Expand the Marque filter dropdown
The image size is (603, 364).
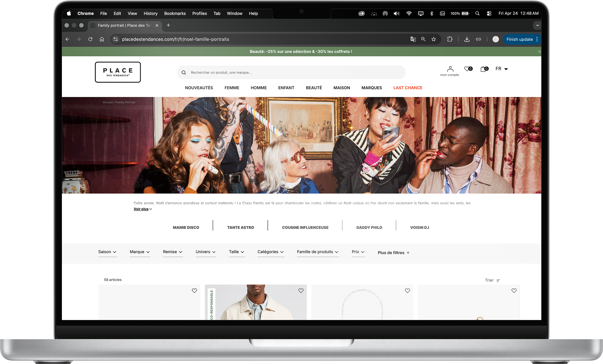tap(140, 252)
